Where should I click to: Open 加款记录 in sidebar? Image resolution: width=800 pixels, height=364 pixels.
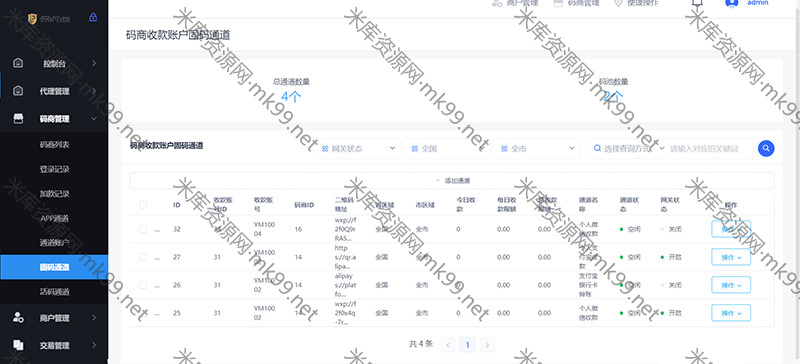(x=55, y=193)
